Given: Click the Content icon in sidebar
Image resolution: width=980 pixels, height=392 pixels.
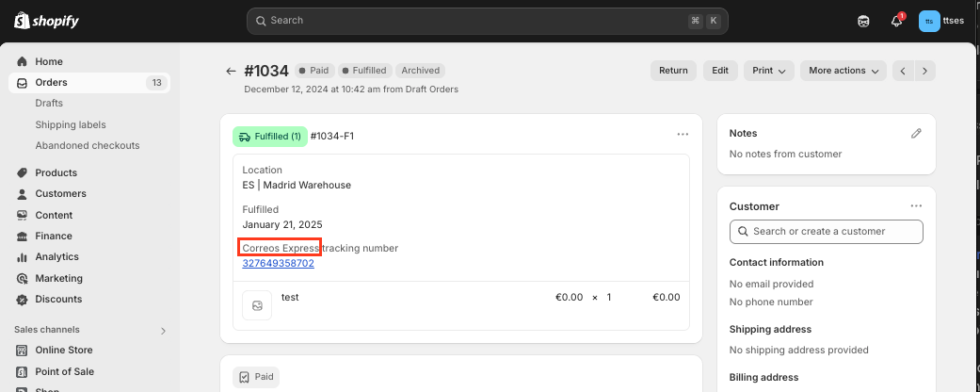Looking at the screenshot, I should [23, 215].
